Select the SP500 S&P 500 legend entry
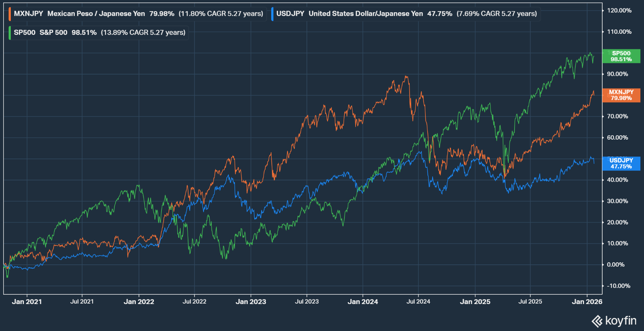This screenshot has height=331, width=644. [x=99, y=32]
